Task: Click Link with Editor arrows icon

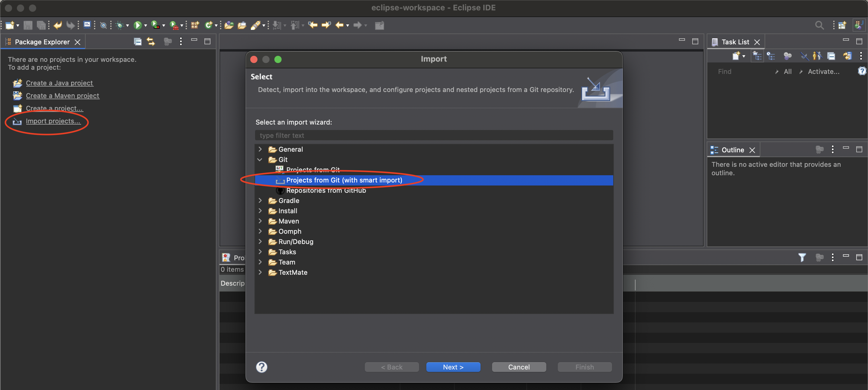Action: point(151,41)
